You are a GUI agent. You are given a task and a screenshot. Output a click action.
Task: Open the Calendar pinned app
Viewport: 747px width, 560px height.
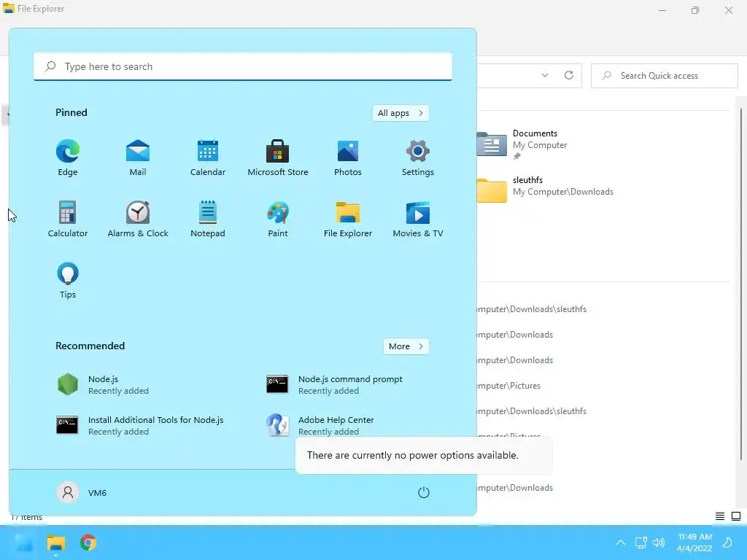(208, 157)
